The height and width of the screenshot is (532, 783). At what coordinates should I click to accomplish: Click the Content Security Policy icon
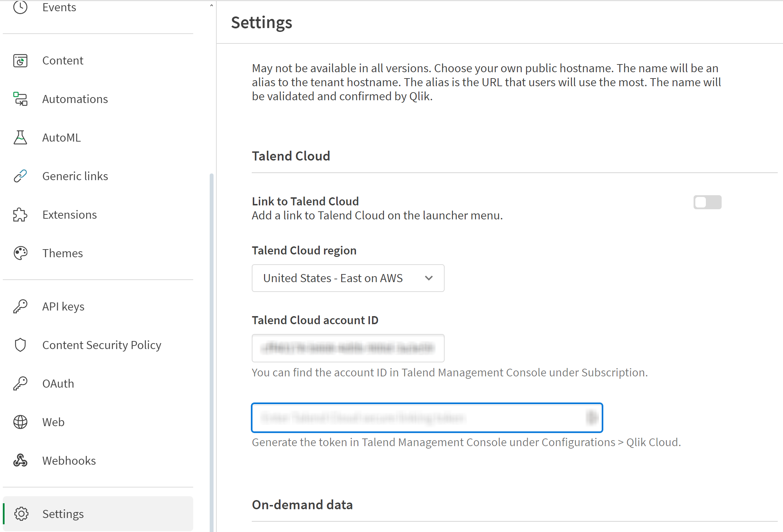coord(20,345)
